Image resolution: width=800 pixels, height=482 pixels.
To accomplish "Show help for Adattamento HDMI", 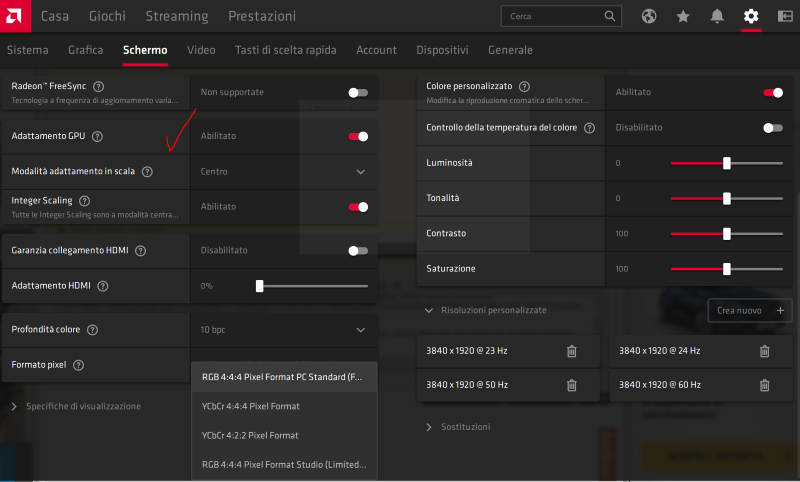I will point(103,286).
